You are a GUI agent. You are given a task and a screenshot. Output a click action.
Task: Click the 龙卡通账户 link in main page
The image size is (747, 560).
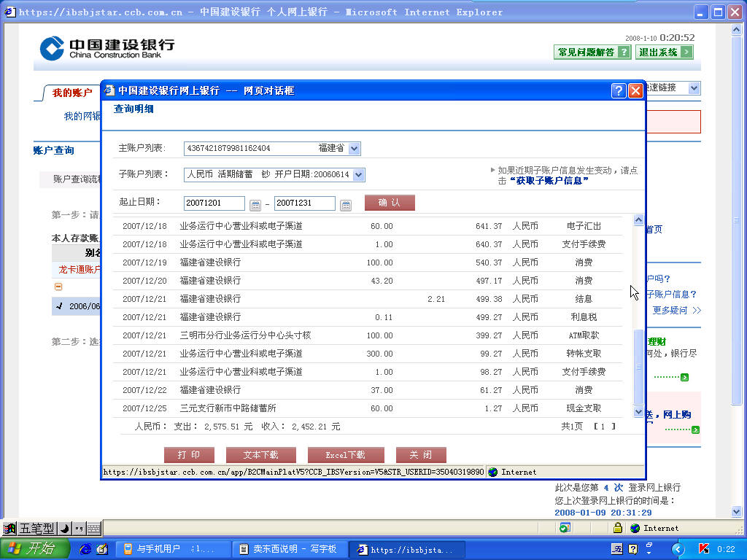79,270
